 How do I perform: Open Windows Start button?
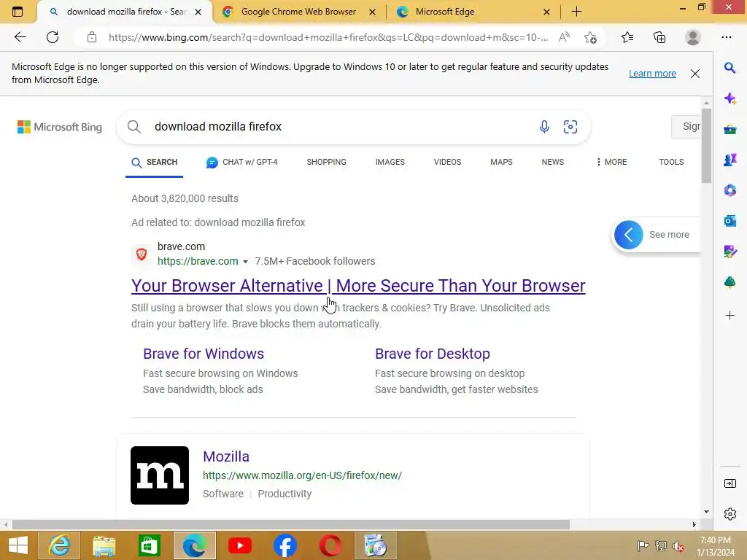pos(18,545)
